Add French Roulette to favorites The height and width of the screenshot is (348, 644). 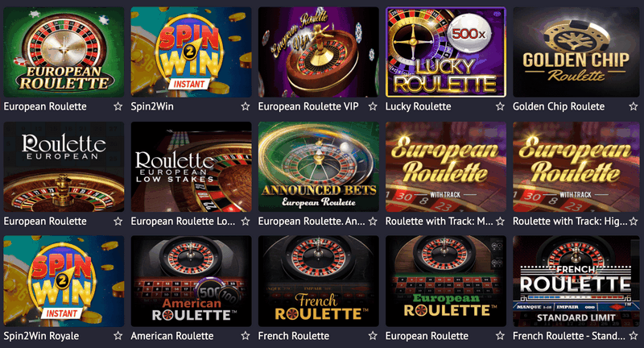coord(373,336)
